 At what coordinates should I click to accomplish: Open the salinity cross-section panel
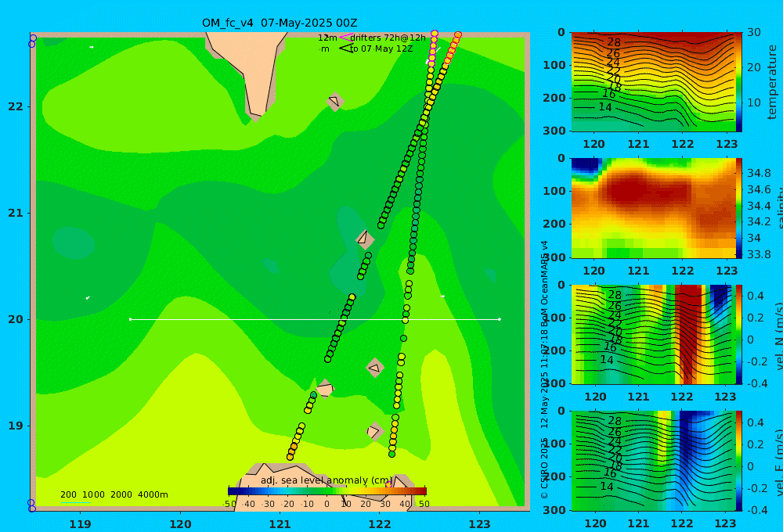pyautogui.click(x=653, y=208)
